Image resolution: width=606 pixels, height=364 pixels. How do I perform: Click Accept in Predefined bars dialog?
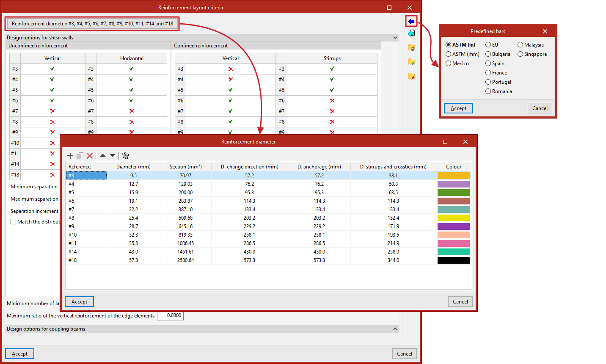tap(458, 108)
